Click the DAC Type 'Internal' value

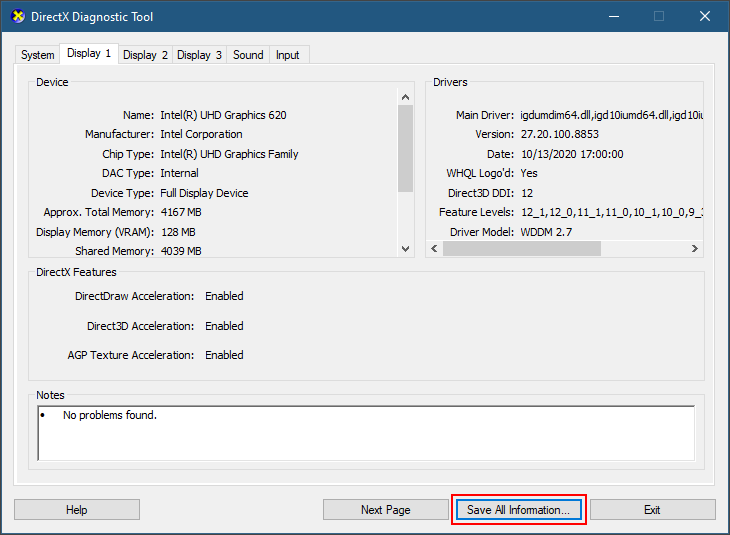coord(179,173)
